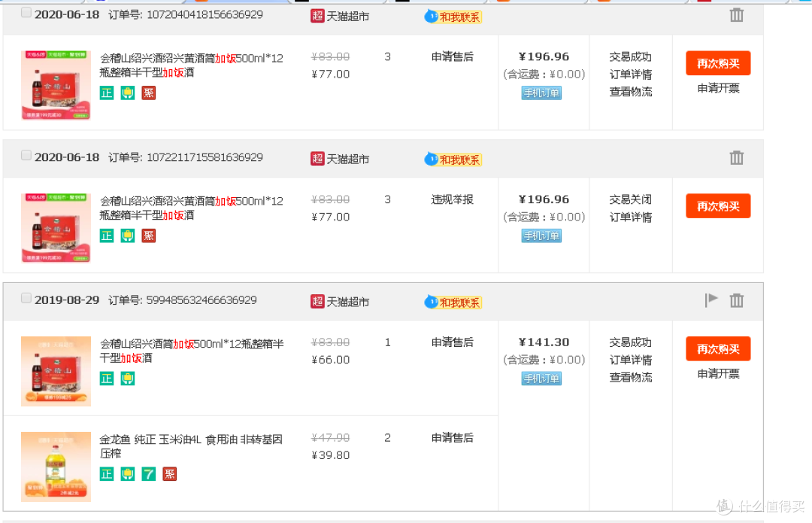Open 订单详情 of order 1072040418156636929

coord(630,74)
